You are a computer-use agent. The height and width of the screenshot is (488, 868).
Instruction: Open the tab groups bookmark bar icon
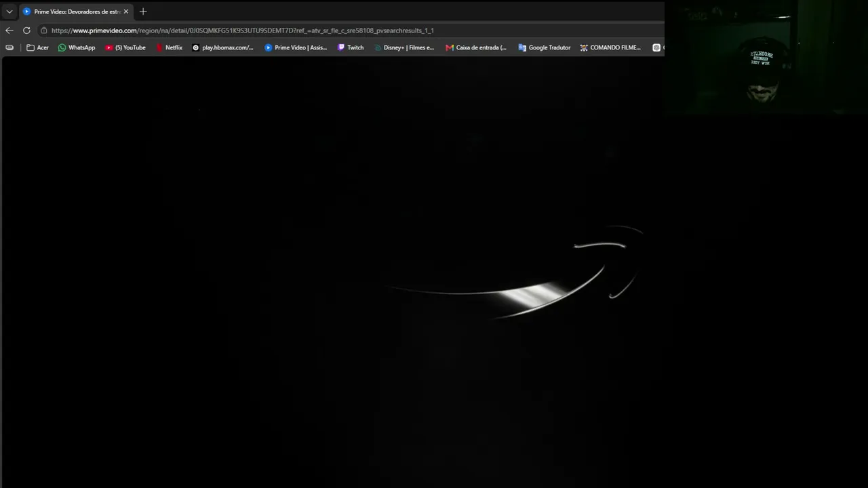pos(9,47)
